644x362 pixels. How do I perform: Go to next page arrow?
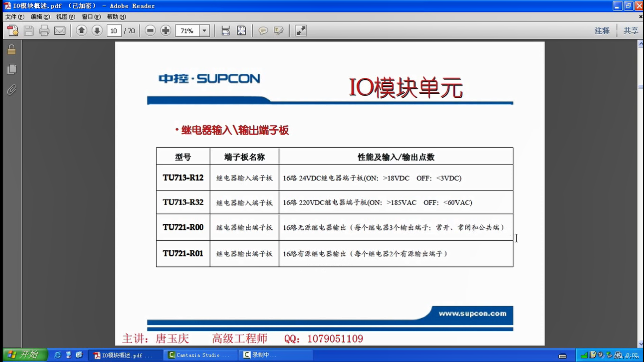pyautogui.click(x=97, y=31)
